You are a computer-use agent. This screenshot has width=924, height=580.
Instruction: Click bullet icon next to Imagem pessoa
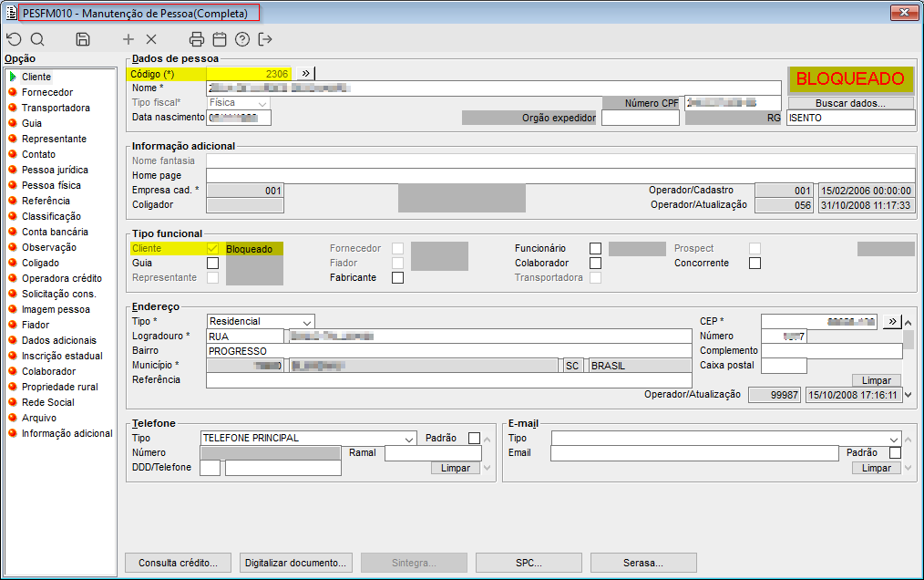pyautogui.click(x=13, y=308)
